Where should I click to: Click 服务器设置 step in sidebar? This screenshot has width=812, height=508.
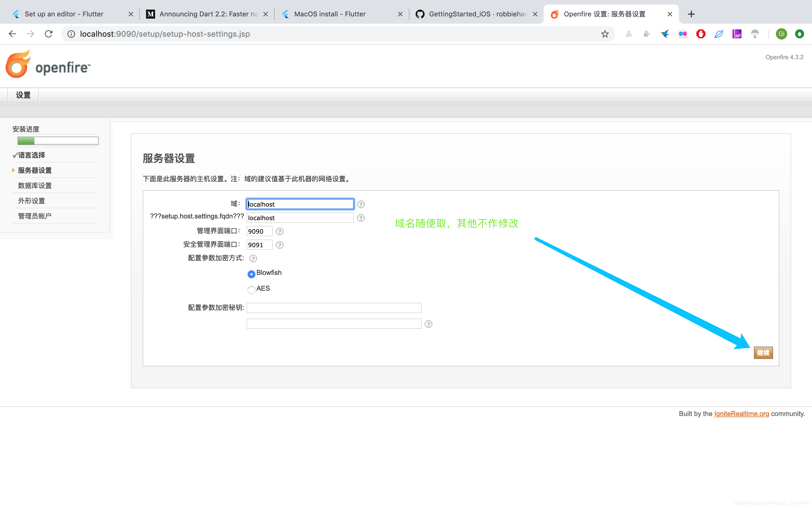35,170
